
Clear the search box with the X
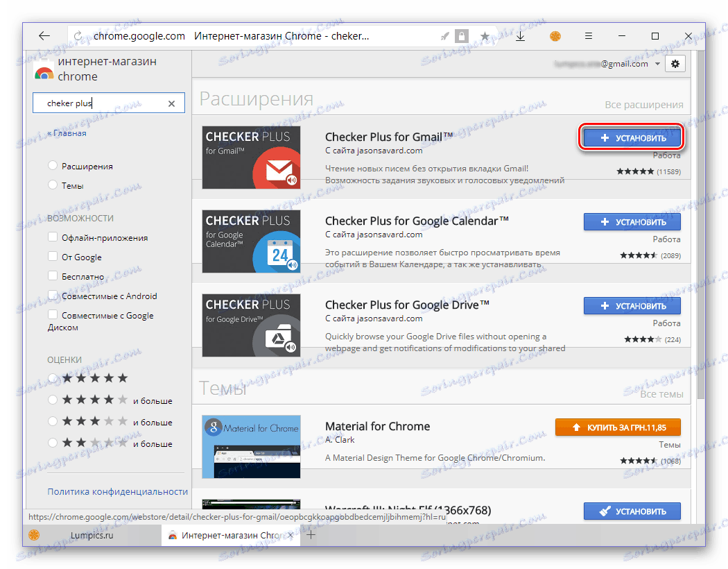[171, 103]
